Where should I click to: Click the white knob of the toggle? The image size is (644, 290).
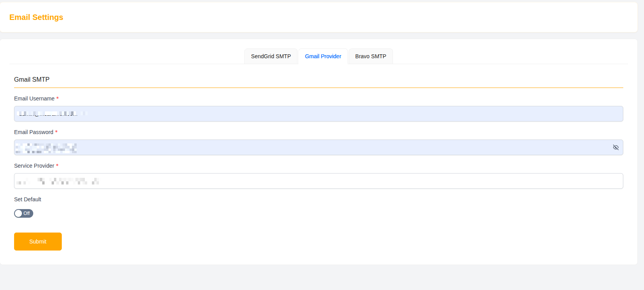18,213
